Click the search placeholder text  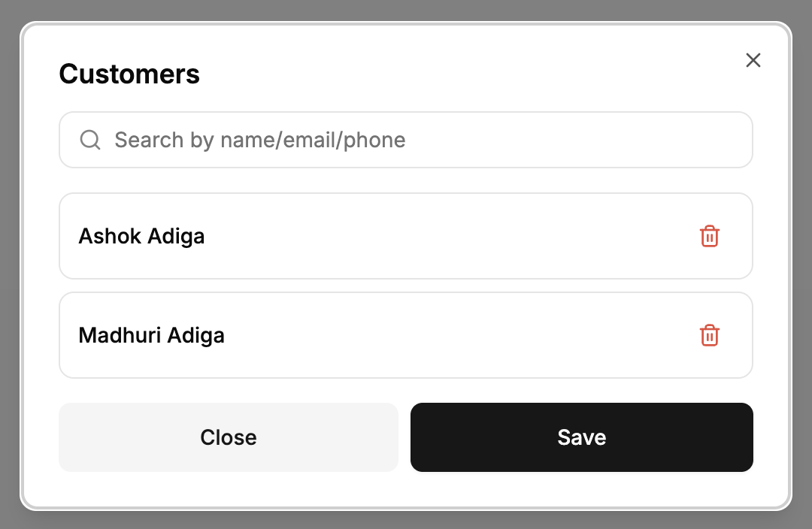coord(259,140)
